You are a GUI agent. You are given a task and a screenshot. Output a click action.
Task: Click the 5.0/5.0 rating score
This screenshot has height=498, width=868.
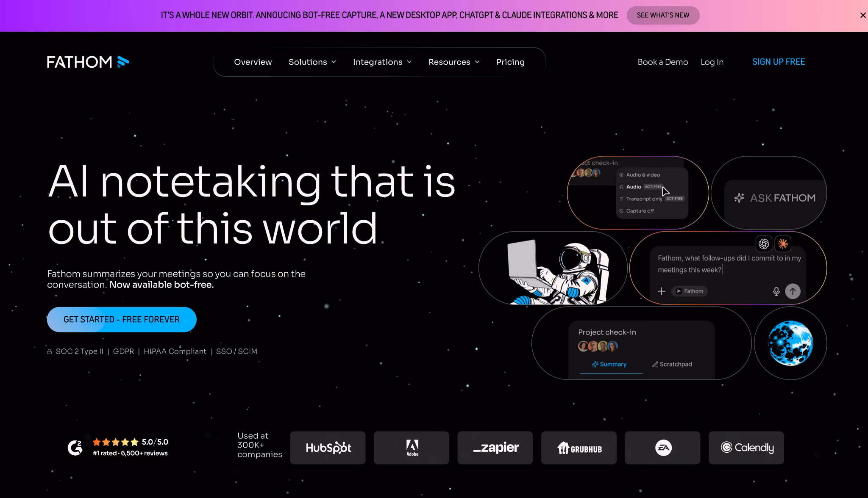click(x=155, y=442)
